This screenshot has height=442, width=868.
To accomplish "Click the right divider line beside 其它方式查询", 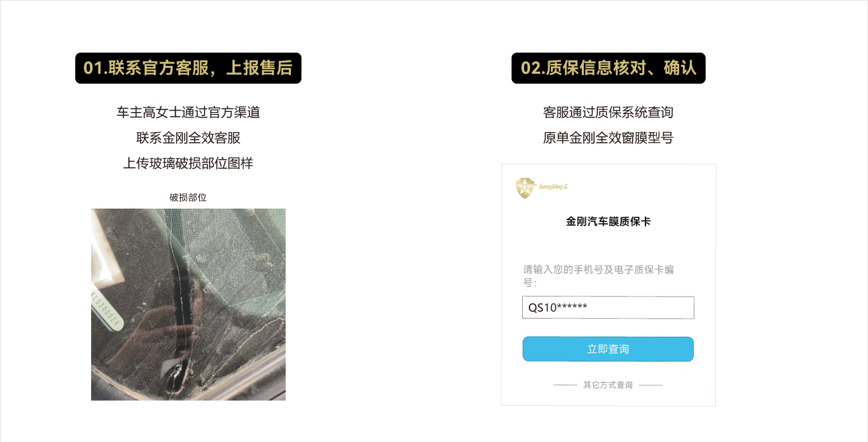I will [x=651, y=385].
